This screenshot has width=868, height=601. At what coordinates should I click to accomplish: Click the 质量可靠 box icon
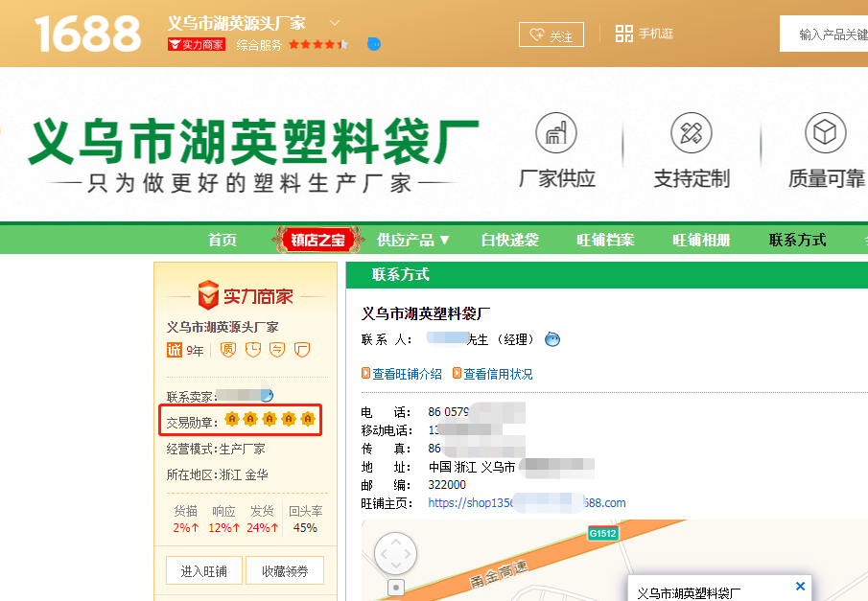click(826, 133)
